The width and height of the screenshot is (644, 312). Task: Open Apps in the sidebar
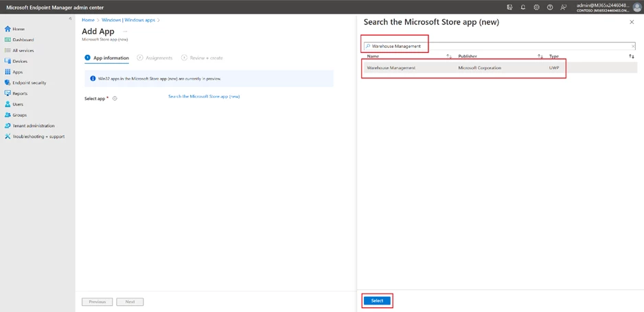[x=14, y=72]
